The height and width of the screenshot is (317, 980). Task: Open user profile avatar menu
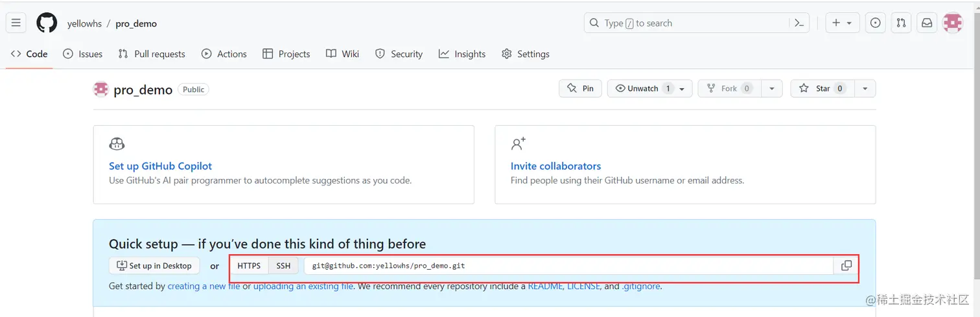coord(953,23)
